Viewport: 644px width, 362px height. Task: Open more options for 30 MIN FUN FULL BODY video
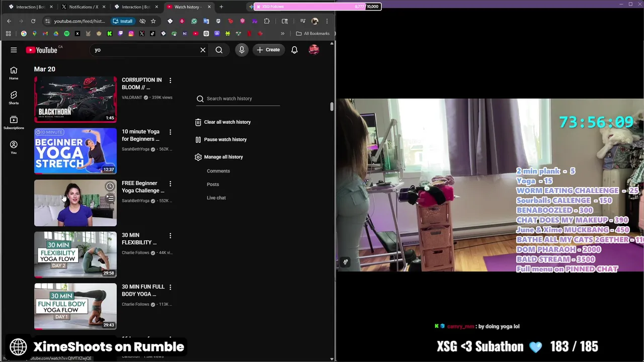[x=170, y=287]
